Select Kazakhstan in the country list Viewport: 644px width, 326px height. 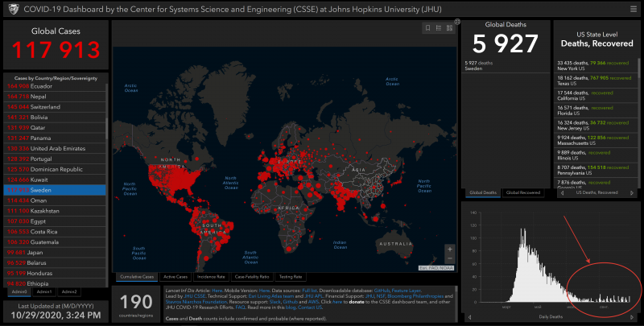coord(55,211)
